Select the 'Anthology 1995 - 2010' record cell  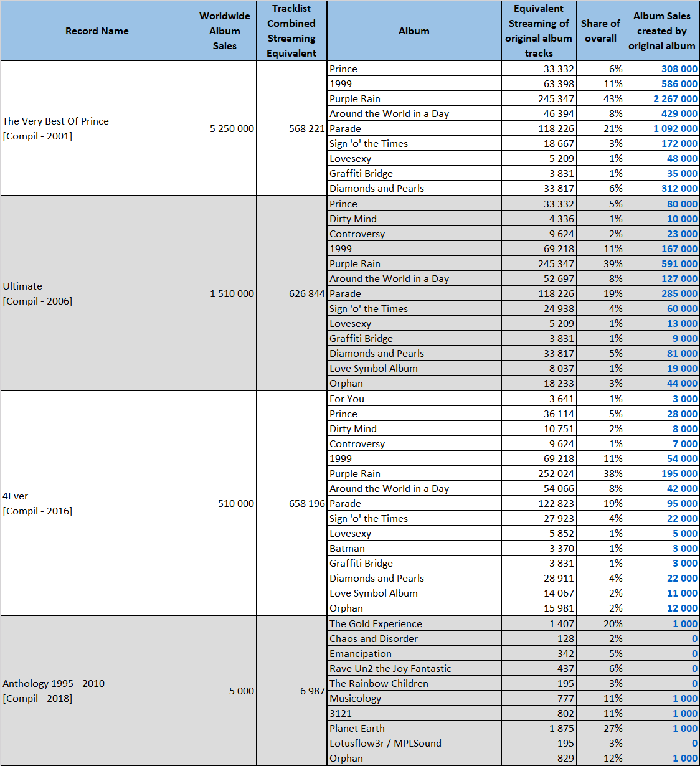pos(97,691)
